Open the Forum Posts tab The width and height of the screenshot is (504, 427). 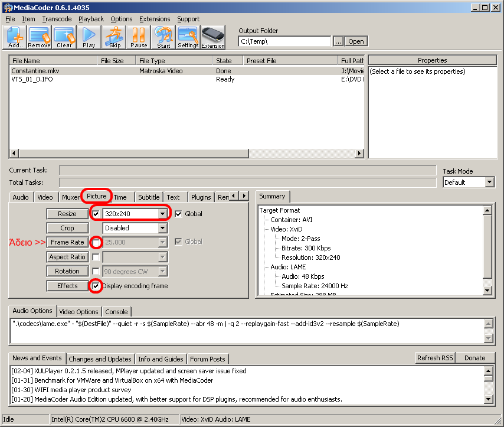pos(208,358)
